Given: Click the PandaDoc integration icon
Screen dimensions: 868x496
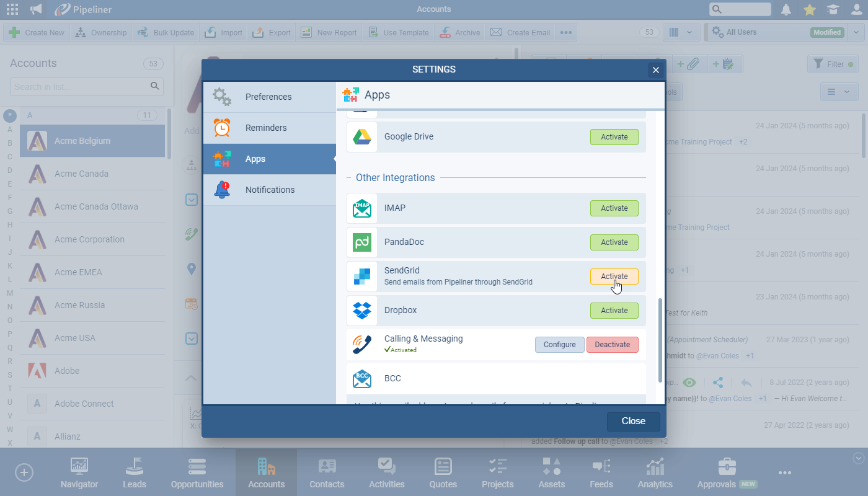Looking at the screenshot, I should coord(362,242).
